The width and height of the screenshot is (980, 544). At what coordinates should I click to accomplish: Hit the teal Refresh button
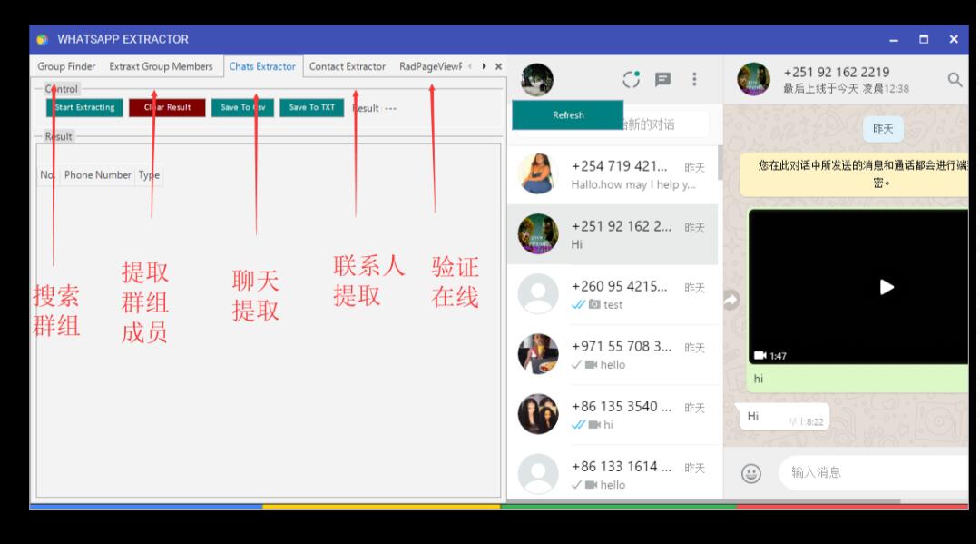click(x=568, y=115)
